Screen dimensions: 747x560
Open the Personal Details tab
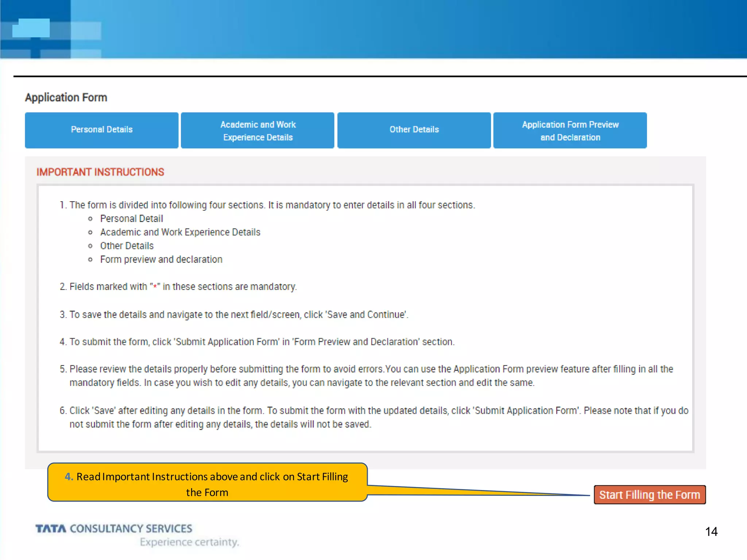(x=101, y=130)
